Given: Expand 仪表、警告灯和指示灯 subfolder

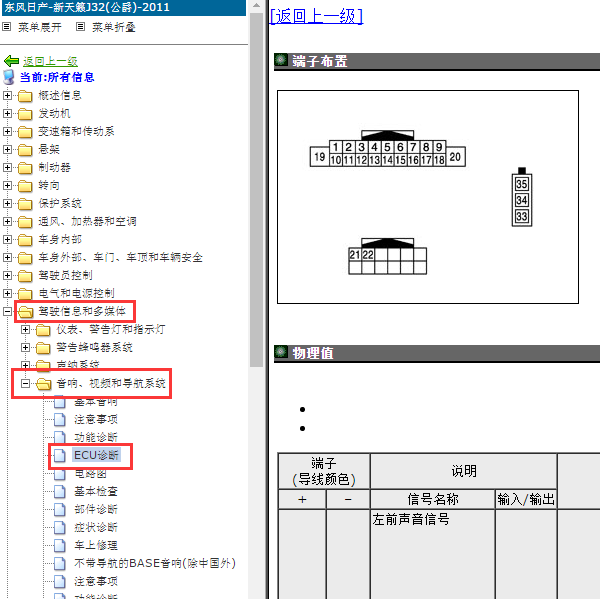Looking at the screenshot, I should pos(25,329).
